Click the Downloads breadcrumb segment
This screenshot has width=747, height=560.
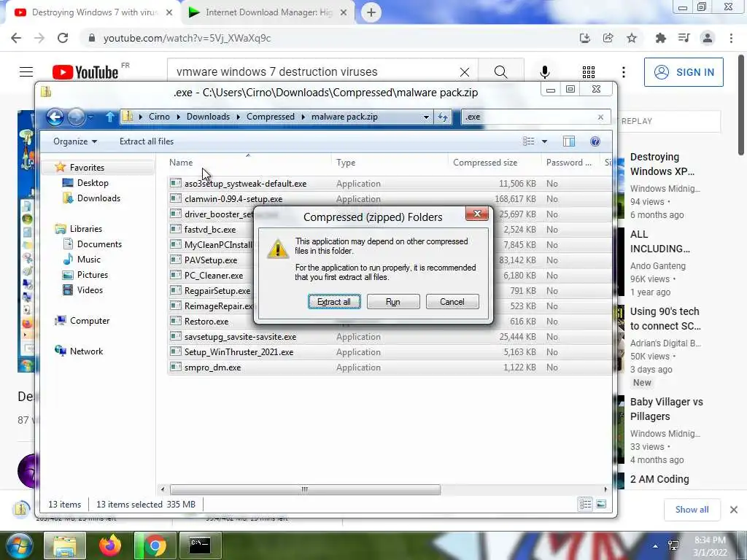(x=208, y=117)
